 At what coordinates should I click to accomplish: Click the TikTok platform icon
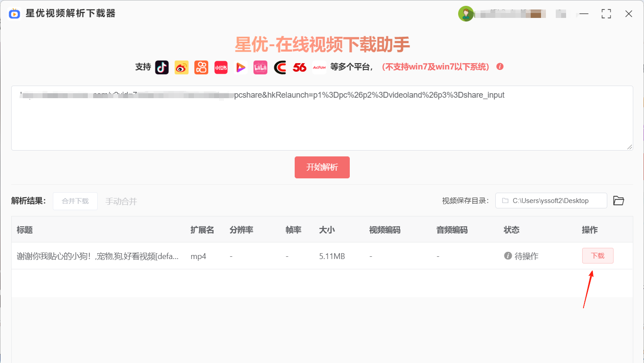(x=162, y=67)
